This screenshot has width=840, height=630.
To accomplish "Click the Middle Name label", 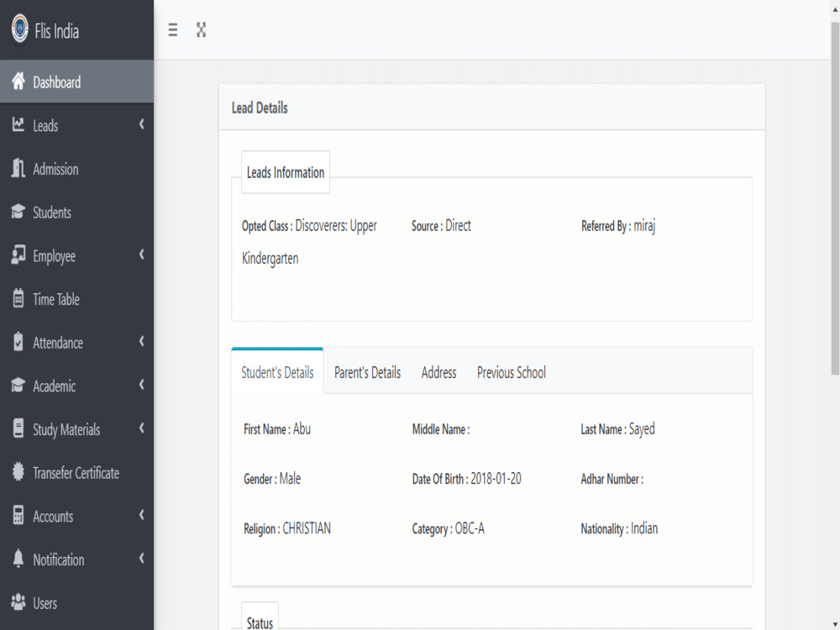I will coord(440,429).
